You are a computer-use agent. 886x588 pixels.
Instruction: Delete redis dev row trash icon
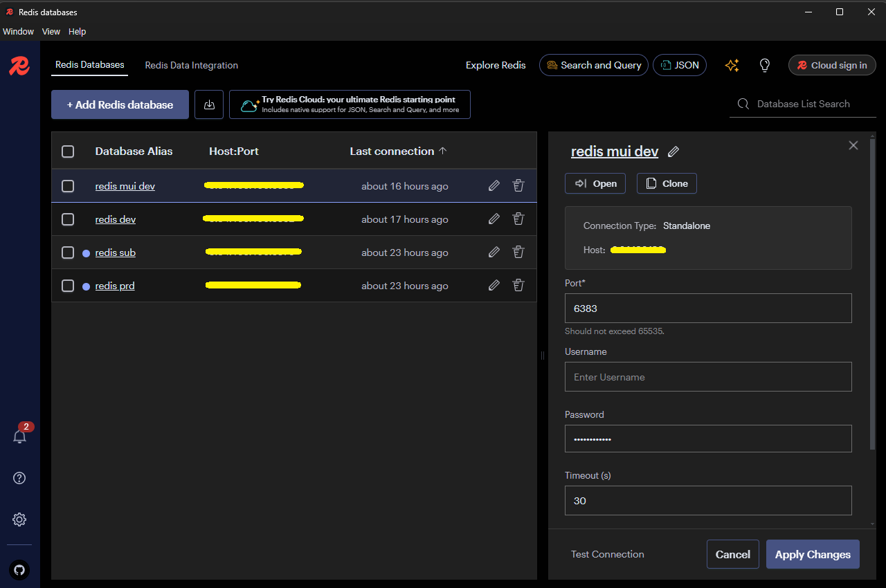point(518,219)
